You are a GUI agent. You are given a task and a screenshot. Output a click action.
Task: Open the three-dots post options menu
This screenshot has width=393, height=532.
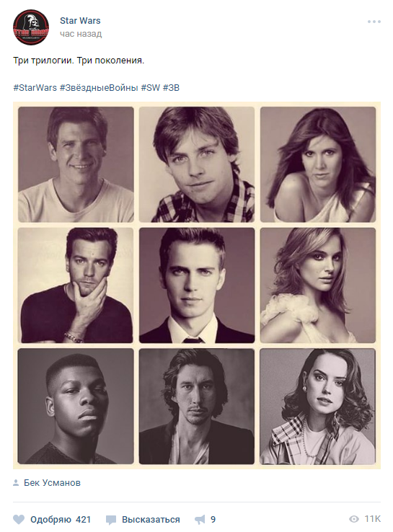374,22
